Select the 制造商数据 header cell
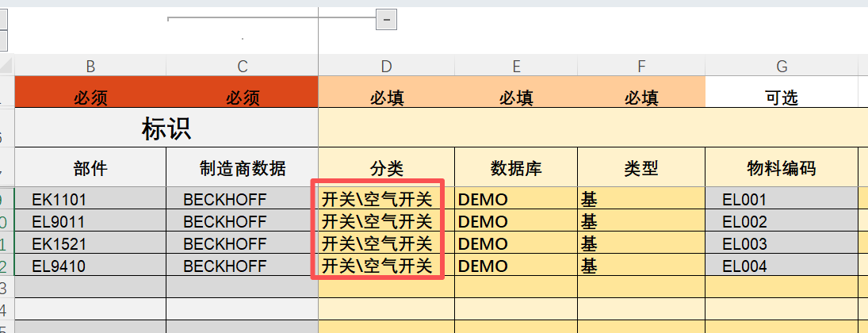 [242, 167]
